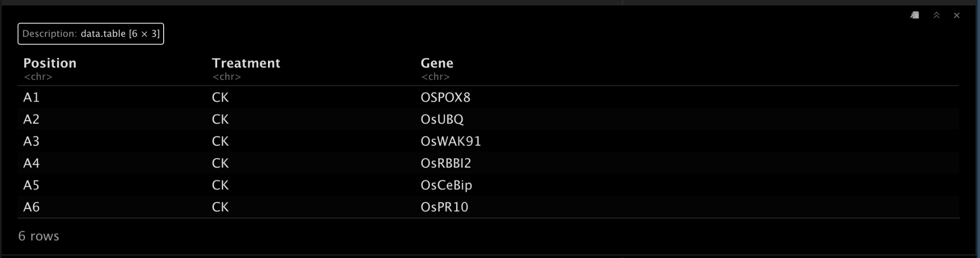
Task: Click the OSPOX8 gene cell
Action: point(445,97)
